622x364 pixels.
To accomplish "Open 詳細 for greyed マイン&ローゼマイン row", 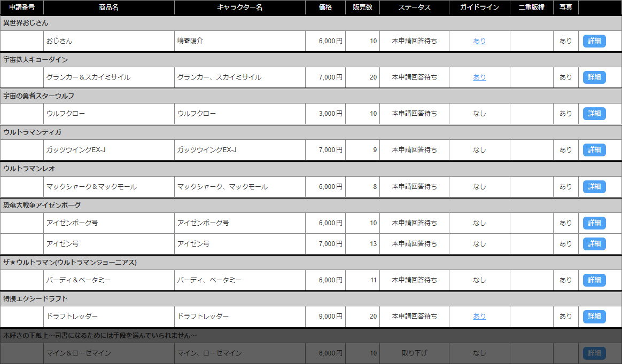I will [x=594, y=353].
